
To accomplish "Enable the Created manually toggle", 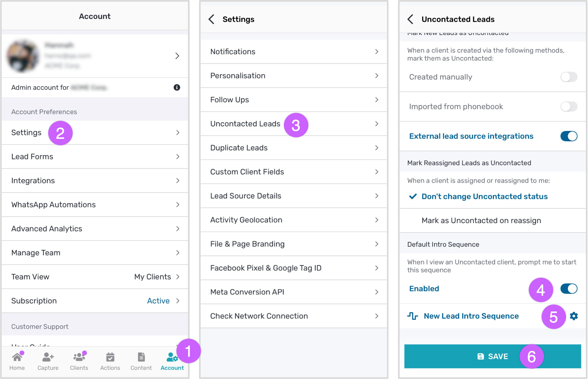I will [569, 77].
